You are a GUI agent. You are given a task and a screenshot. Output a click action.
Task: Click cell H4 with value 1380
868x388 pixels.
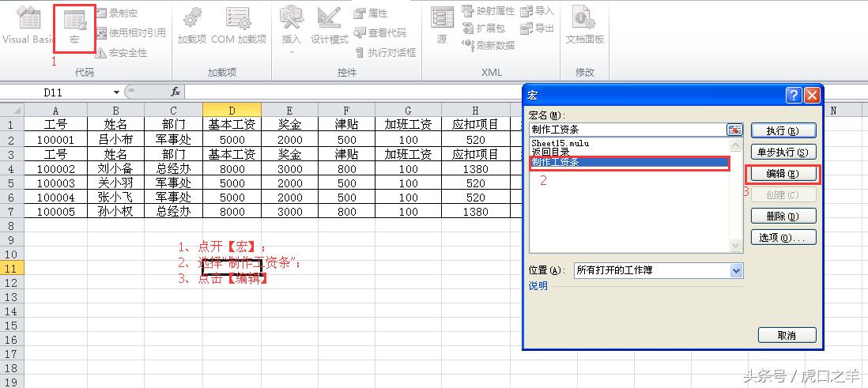[476, 169]
